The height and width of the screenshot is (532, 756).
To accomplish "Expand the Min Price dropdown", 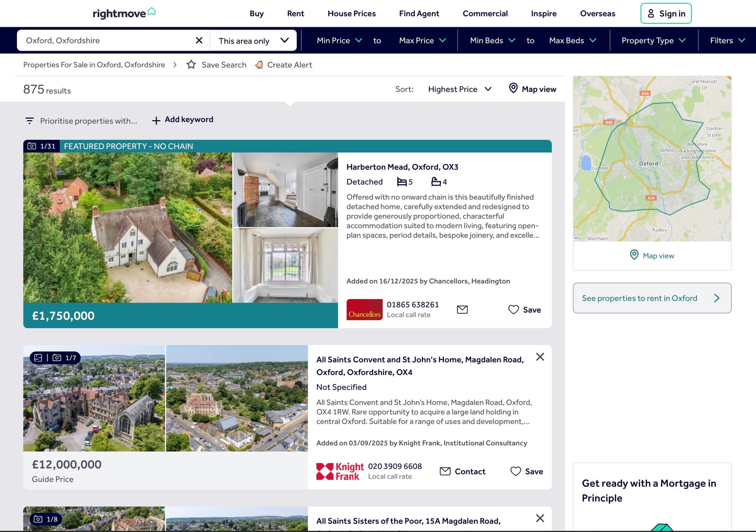I will [339, 40].
